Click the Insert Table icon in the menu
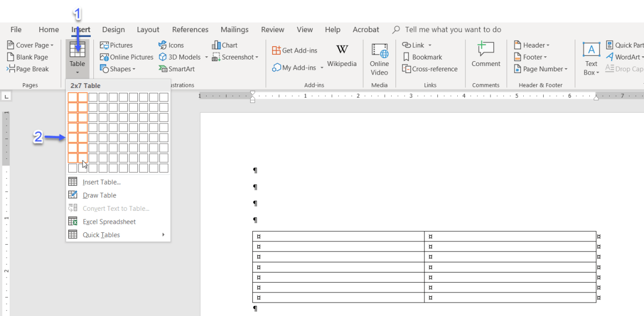The image size is (644, 316). pos(73,182)
